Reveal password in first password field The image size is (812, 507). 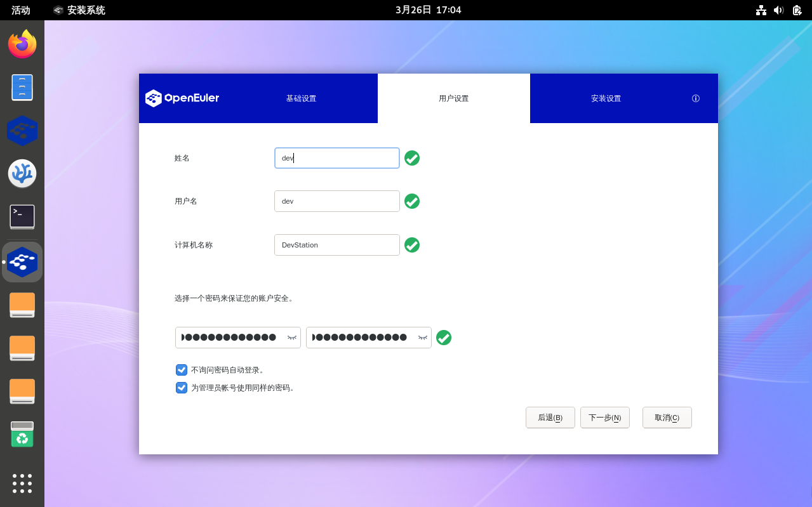pos(292,338)
